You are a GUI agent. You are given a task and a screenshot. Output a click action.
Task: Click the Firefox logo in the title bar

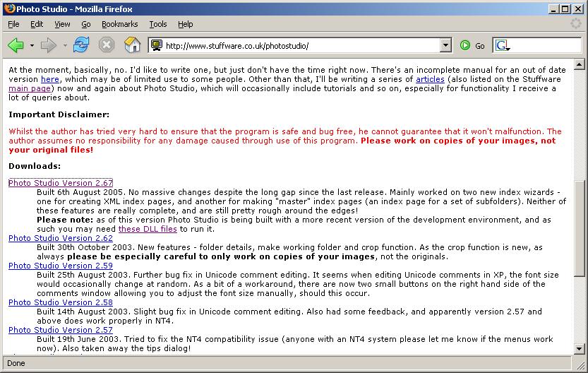[x=10, y=8]
